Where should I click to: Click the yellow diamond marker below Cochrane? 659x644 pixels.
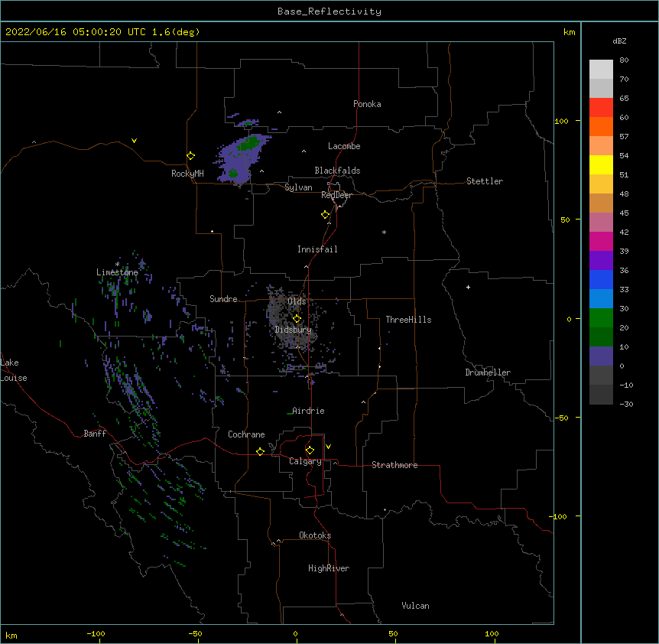260,451
